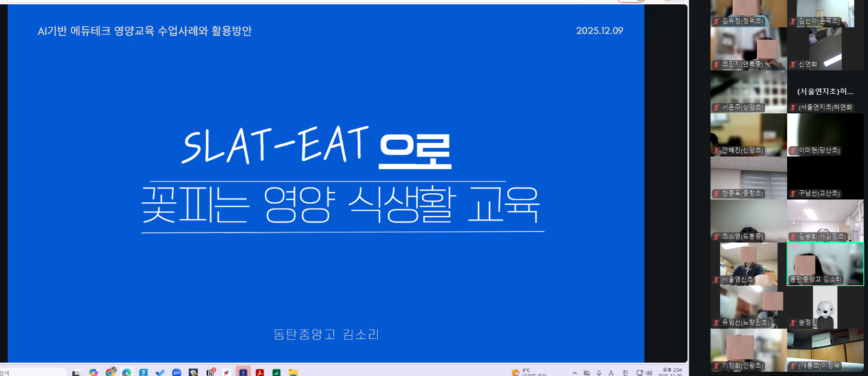The image size is (868, 376).
Task: Toggle Korean/English IME 한 indicator
Action: coord(625,373)
